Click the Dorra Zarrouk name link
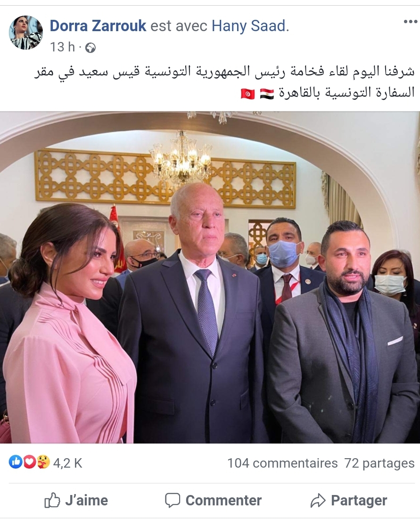Image resolution: width=420 pixels, height=520 pixels. pyautogui.click(x=98, y=26)
